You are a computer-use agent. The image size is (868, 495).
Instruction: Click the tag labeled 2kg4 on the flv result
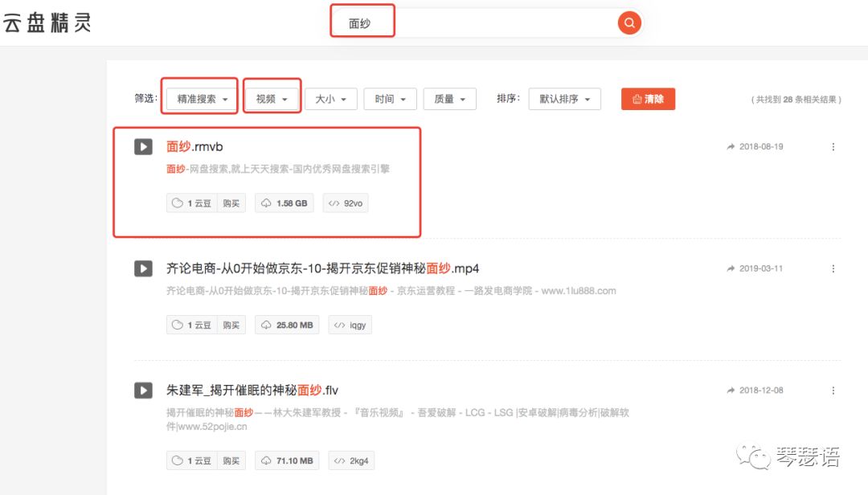pyautogui.click(x=351, y=460)
